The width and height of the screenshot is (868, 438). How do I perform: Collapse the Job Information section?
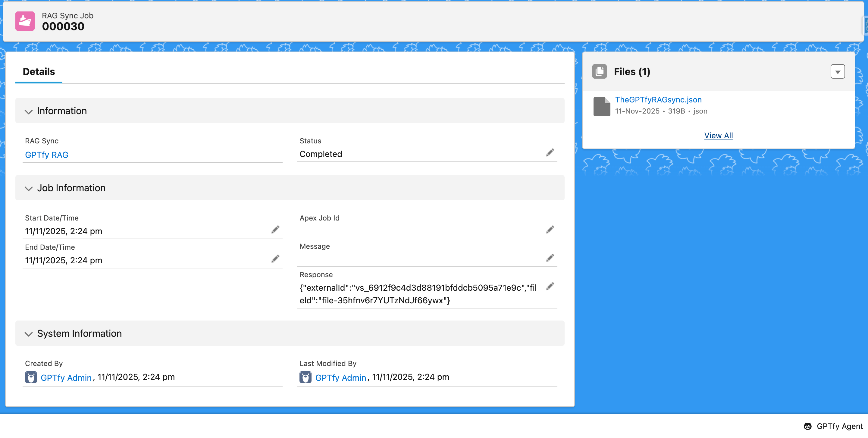coord(29,188)
